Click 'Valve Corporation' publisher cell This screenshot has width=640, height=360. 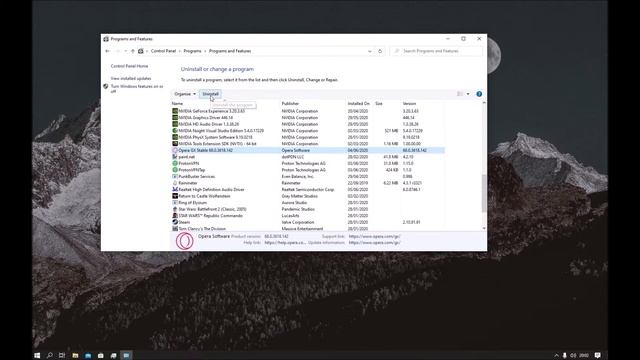coord(298,222)
